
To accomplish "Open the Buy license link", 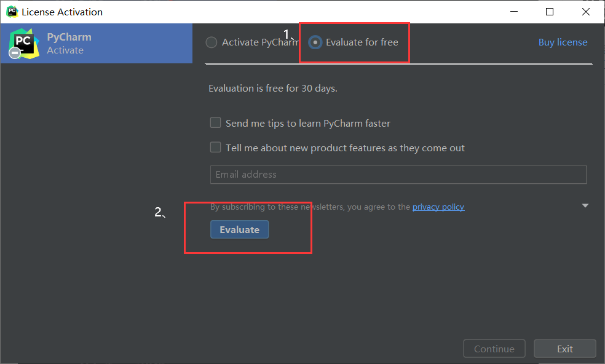I will click(563, 42).
